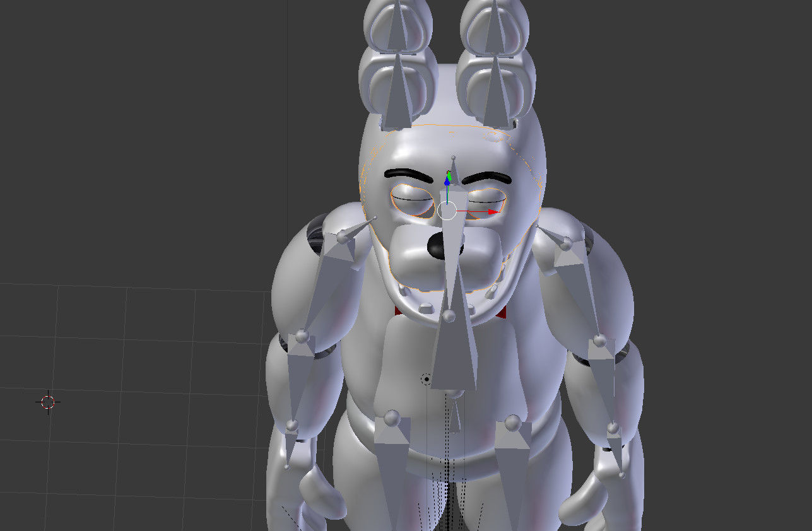
Task: Click the red bow tie piece right of the jaw
Action: [x=501, y=312]
